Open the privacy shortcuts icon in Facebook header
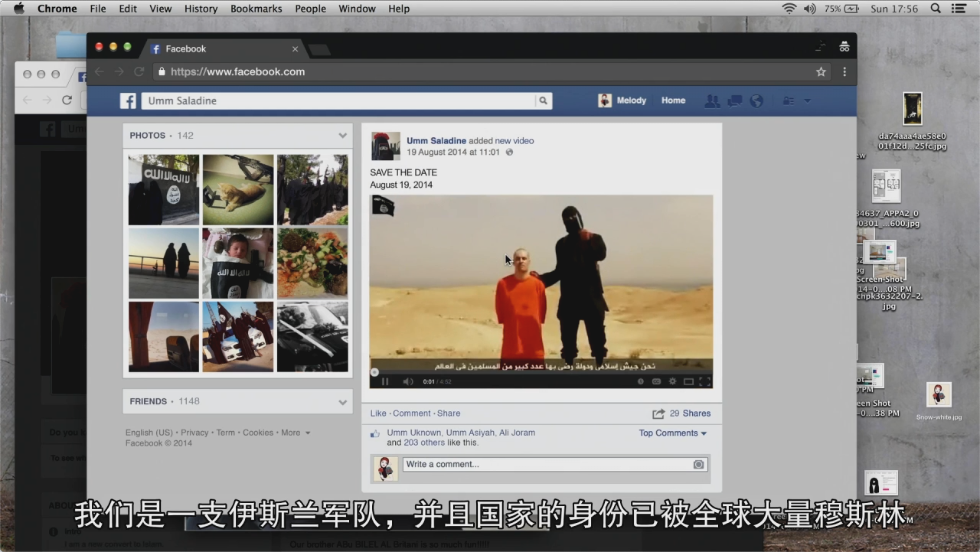Screen dimensions: 980x552 pos(789,101)
